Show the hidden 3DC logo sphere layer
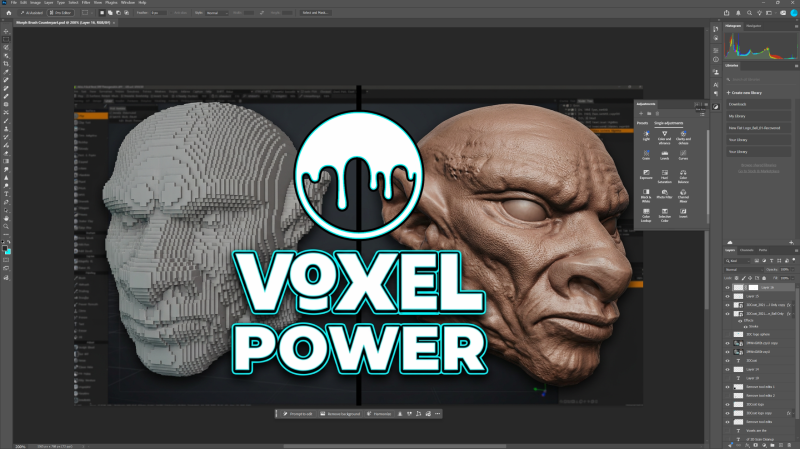800x449 pixels. pos(728,334)
